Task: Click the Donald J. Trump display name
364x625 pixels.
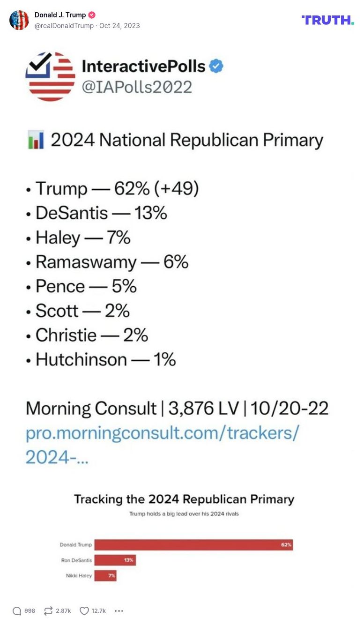Action: click(60, 15)
